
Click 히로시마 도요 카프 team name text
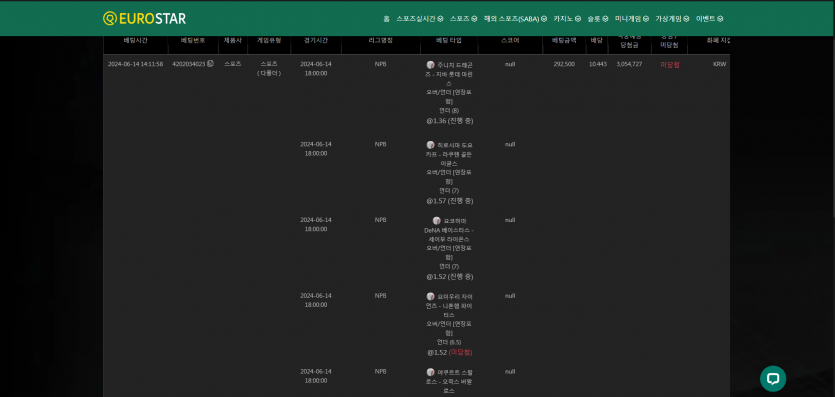coord(449,150)
